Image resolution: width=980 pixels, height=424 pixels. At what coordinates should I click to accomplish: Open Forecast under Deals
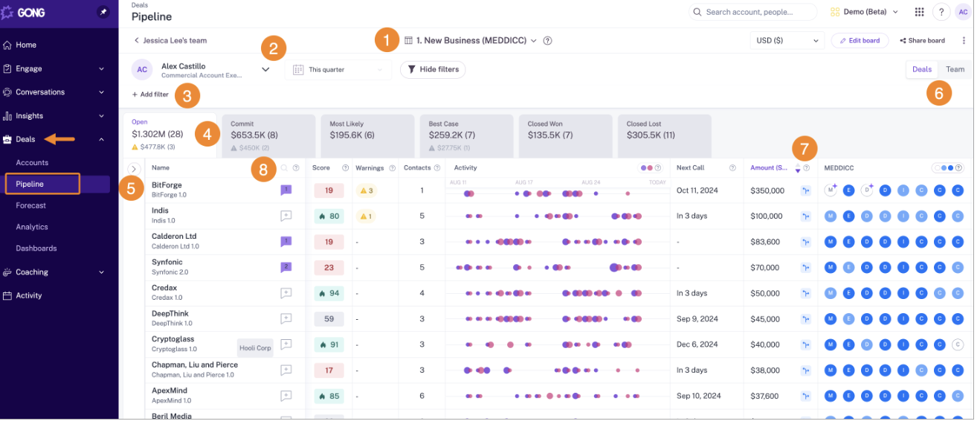point(30,205)
